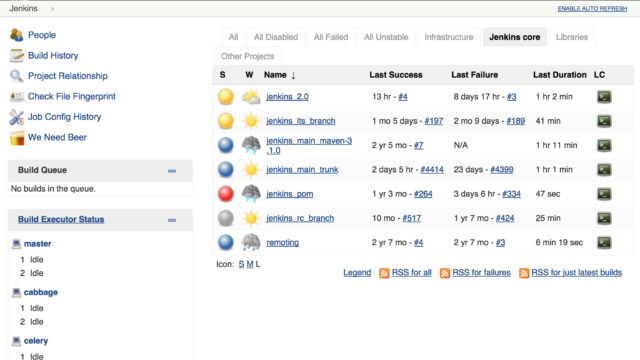Image resolution: width=640 pixels, height=360 pixels.
Task: Set icon size to S
Action: click(x=241, y=264)
